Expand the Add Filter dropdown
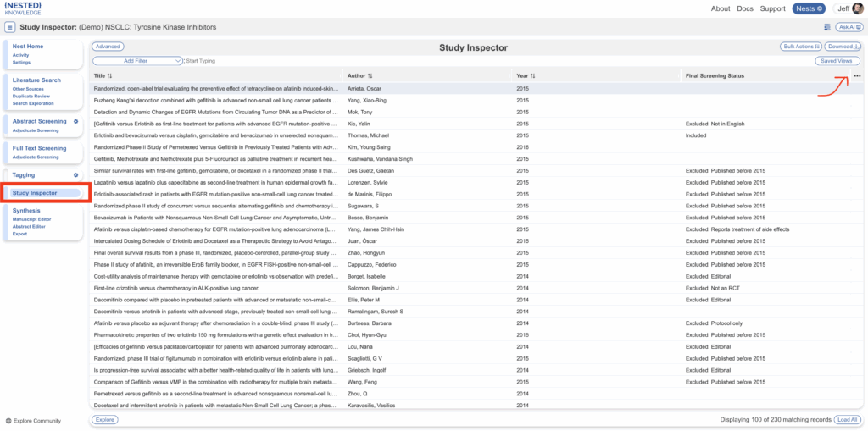This screenshot has height=431, width=868. 138,61
